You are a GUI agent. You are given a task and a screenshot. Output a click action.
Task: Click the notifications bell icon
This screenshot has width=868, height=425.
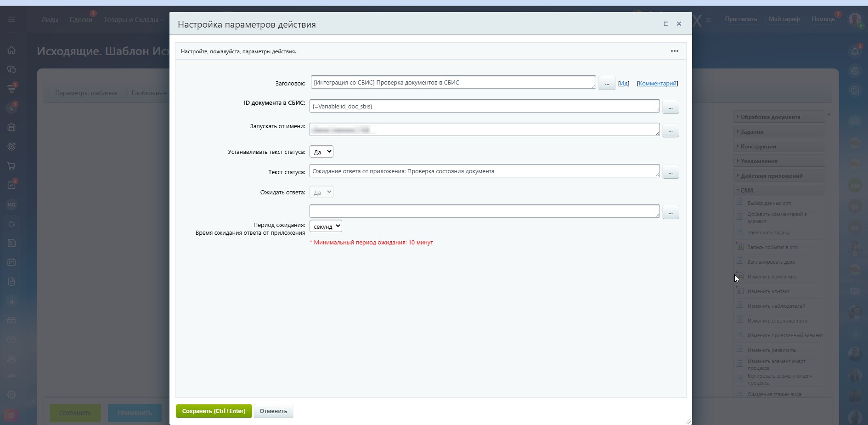point(855,51)
